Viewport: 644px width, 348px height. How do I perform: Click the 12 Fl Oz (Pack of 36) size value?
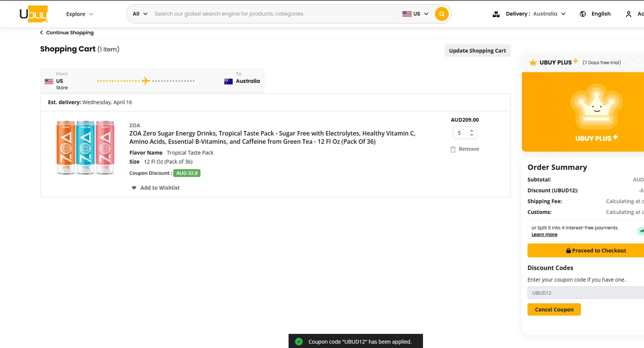coord(168,162)
